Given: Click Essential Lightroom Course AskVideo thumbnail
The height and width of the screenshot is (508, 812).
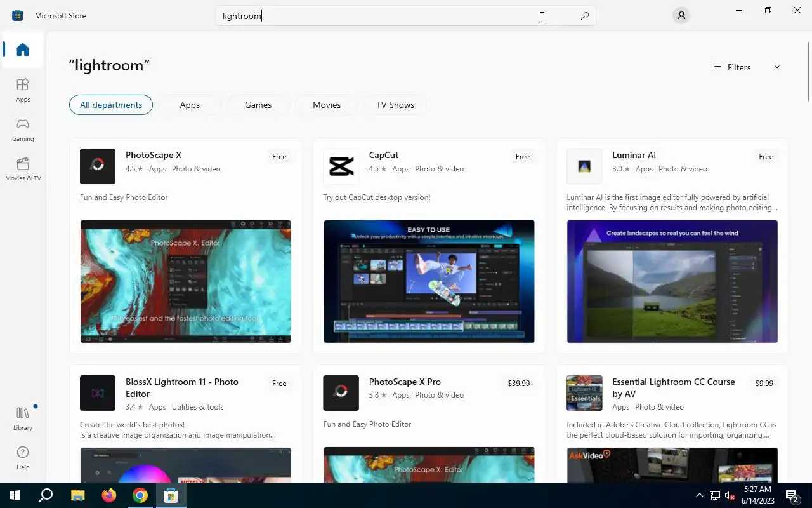Looking at the screenshot, I should [x=672, y=465].
